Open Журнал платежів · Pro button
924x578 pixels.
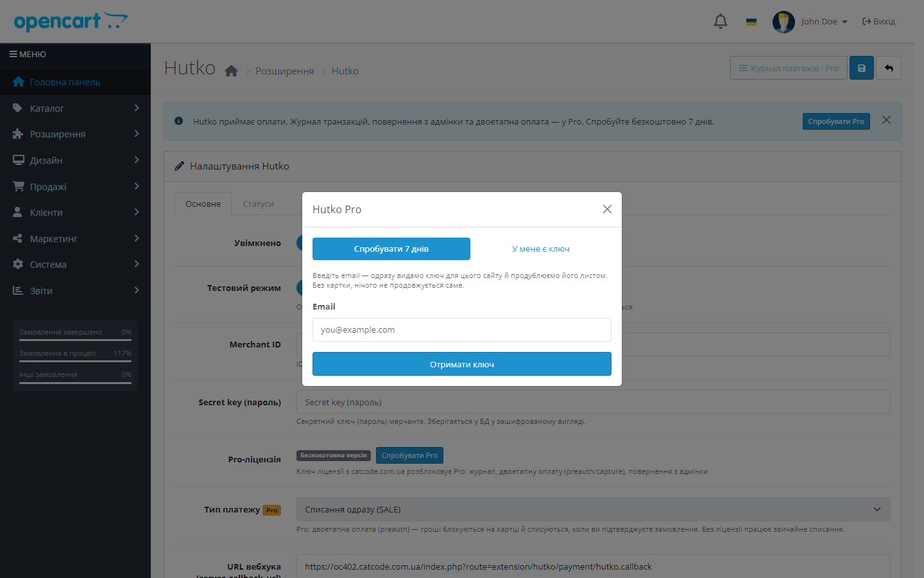point(789,68)
